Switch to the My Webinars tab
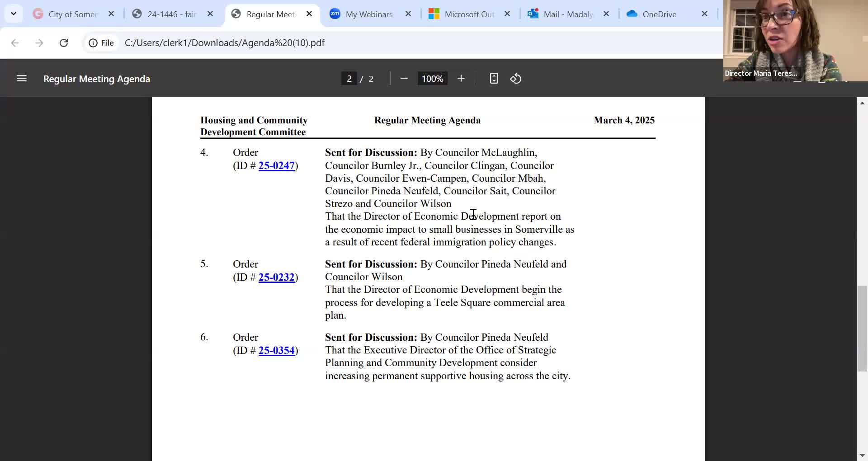Viewport: 868px width, 461px height. (x=369, y=14)
